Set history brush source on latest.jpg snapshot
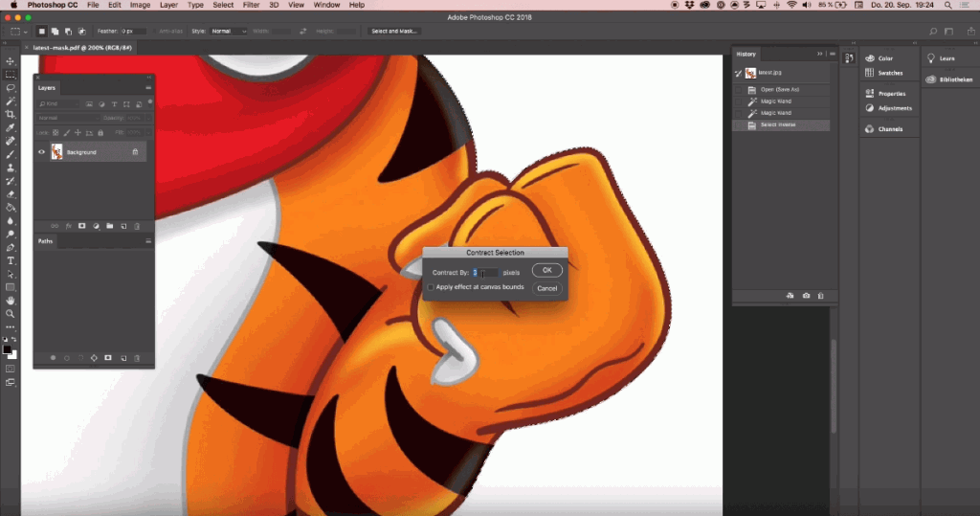Image resolution: width=980 pixels, height=516 pixels. point(738,73)
